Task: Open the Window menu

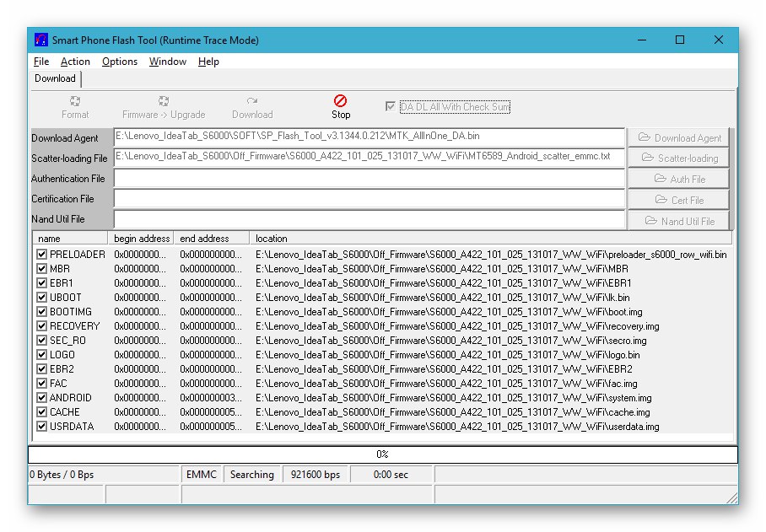Action: coord(167,61)
